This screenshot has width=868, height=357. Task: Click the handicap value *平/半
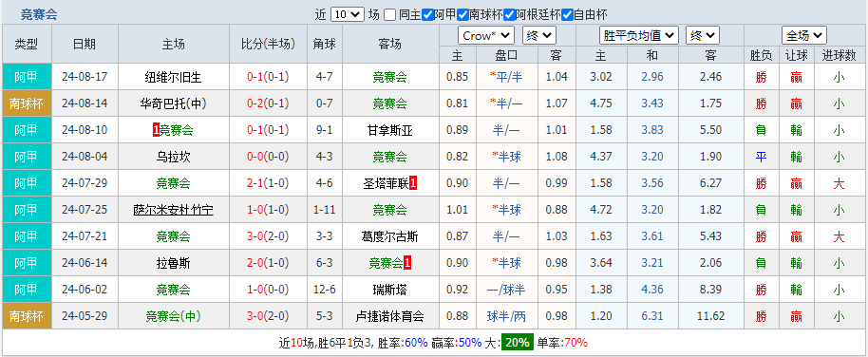506,77
